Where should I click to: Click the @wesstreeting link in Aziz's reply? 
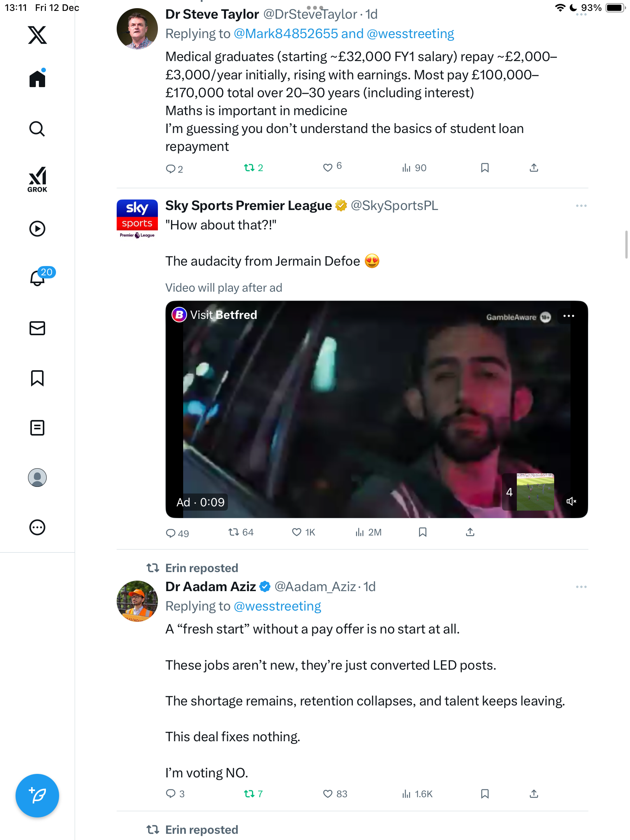pyautogui.click(x=277, y=606)
